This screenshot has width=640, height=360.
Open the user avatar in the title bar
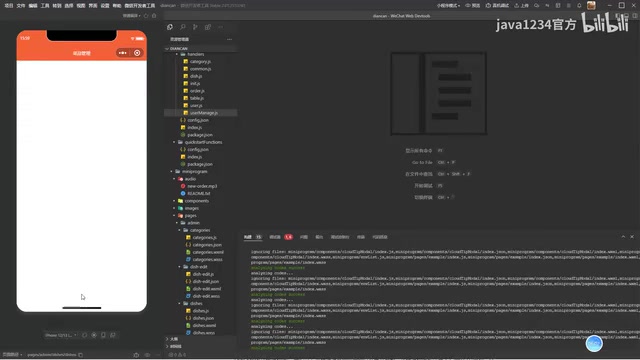[x=591, y=5]
